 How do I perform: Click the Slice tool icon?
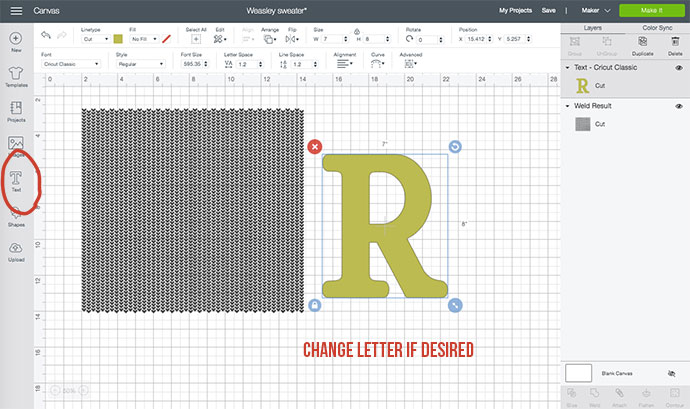[x=572, y=393]
